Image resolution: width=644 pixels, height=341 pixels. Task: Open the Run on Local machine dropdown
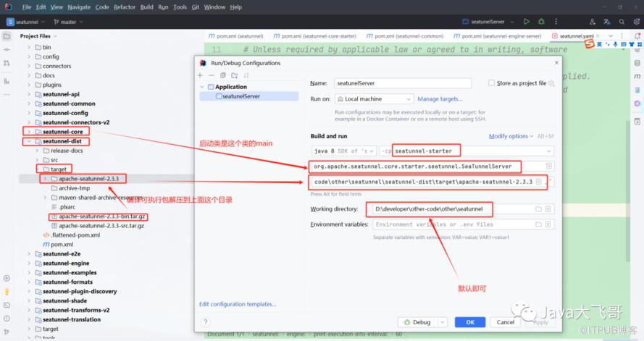pos(374,99)
